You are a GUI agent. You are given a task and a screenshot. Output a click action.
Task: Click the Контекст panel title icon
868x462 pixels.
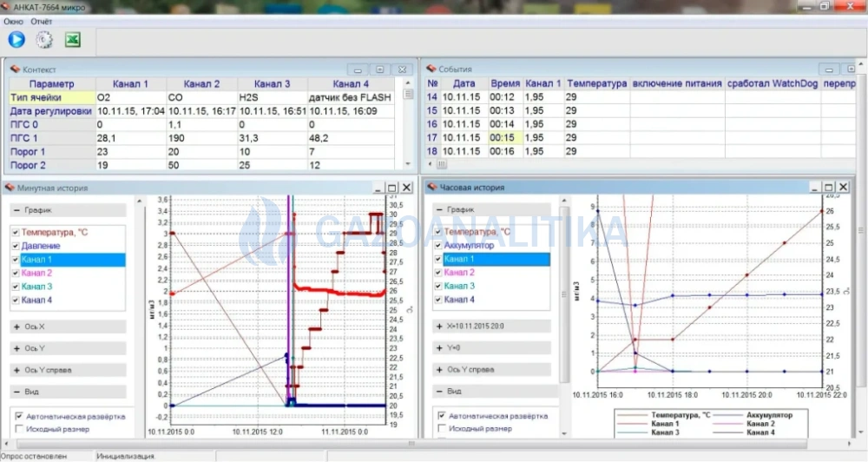tap(15, 69)
